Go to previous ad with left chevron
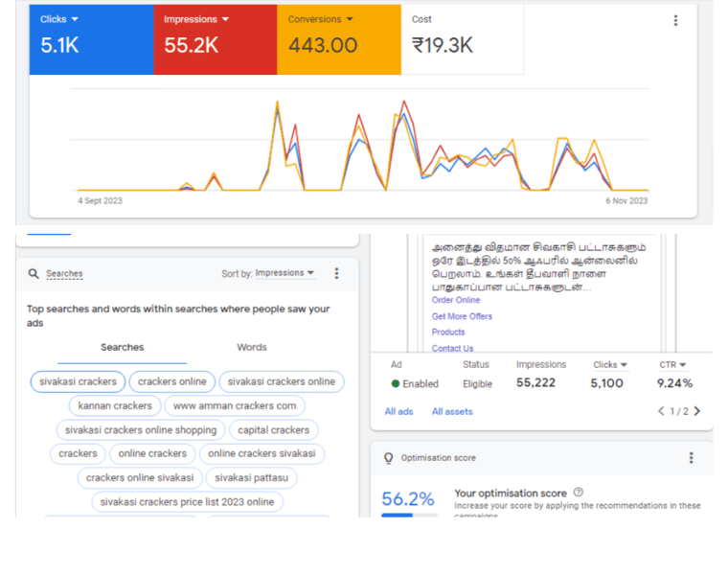 pos(661,411)
